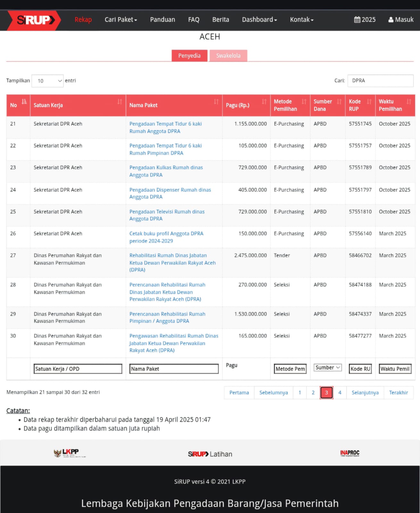
Task: Click the Cari search field
Action: pyautogui.click(x=380, y=81)
